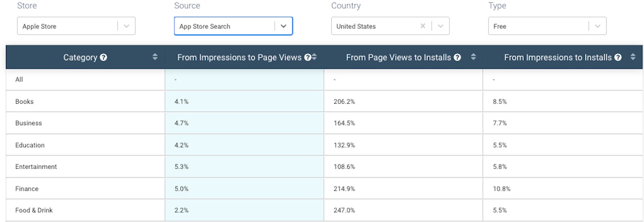Clear the United States country selection
The width and height of the screenshot is (644, 222).
pyautogui.click(x=423, y=26)
